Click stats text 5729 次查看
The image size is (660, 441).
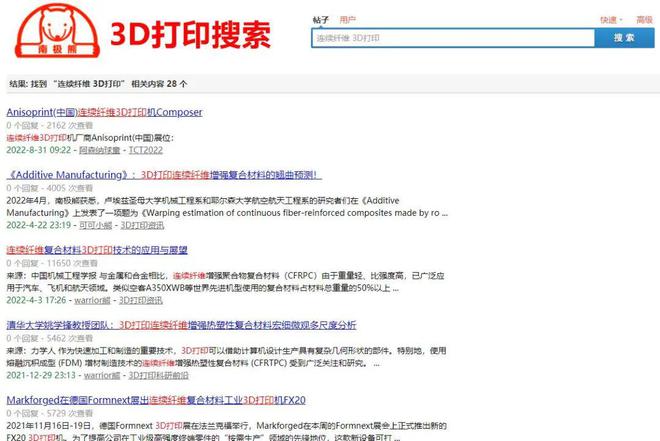[69, 414]
